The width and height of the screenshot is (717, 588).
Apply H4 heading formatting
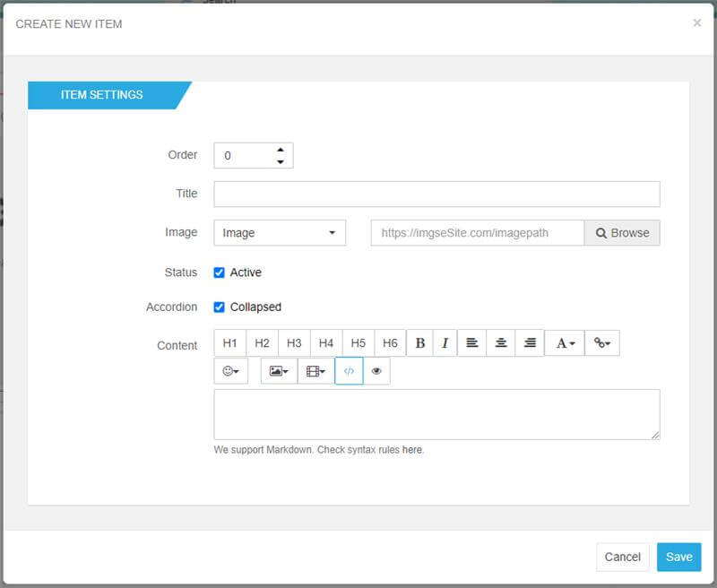click(326, 343)
